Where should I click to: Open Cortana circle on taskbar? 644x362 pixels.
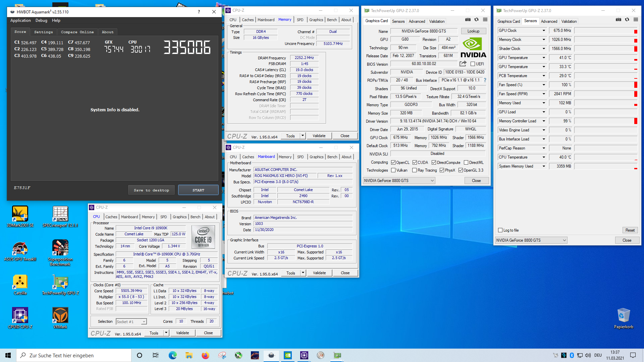point(140,355)
